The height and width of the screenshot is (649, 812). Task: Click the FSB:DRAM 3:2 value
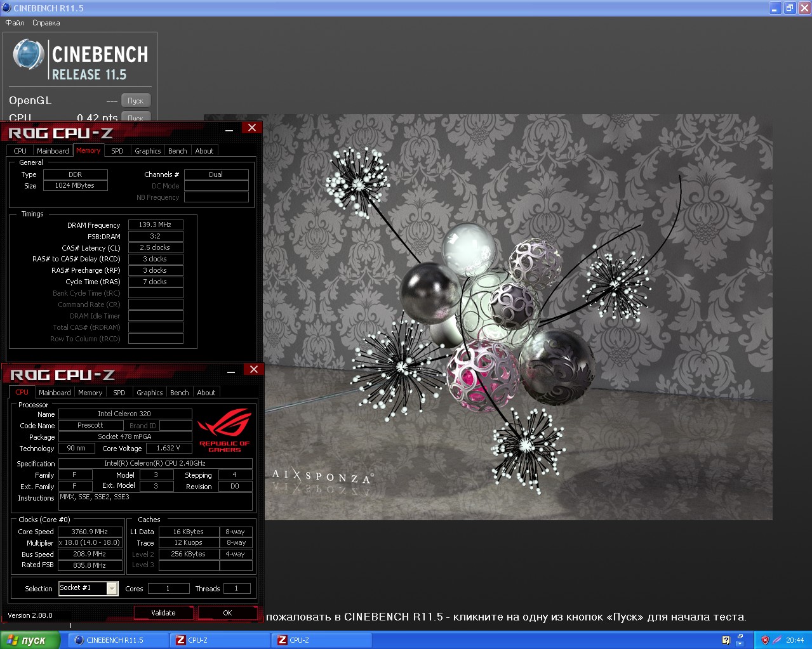(x=156, y=236)
